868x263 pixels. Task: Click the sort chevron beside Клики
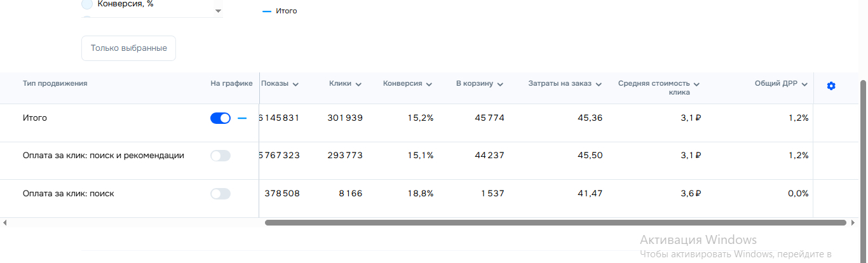[358, 84]
